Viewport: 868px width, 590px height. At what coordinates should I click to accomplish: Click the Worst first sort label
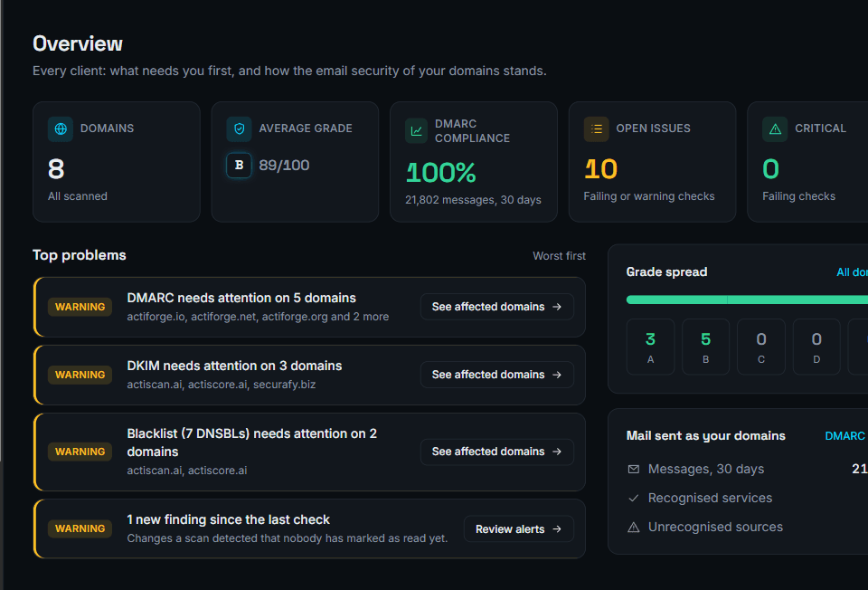point(559,256)
